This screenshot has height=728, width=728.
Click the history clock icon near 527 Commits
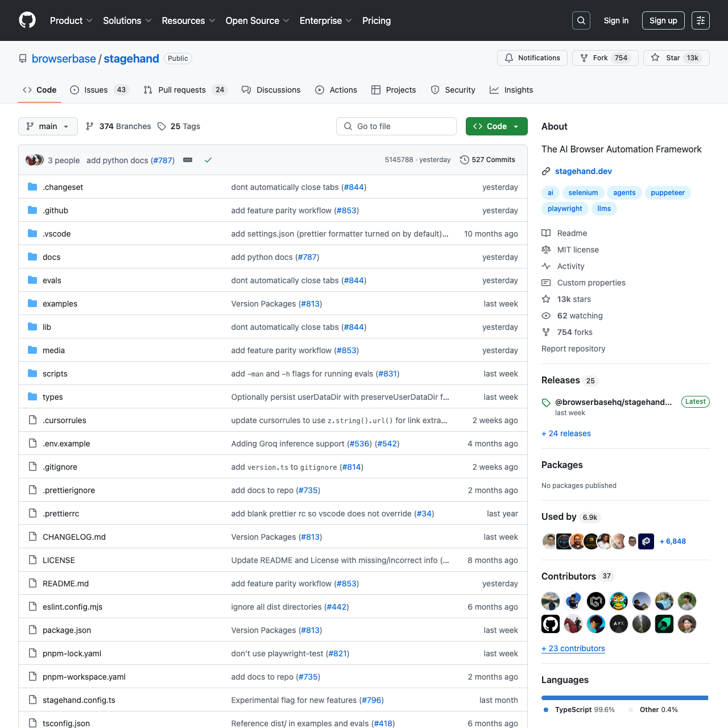tap(465, 160)
